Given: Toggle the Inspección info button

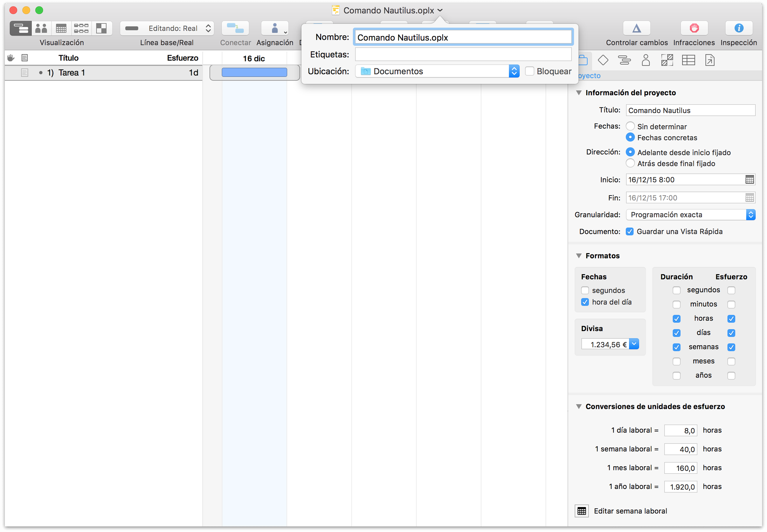Looking at the screenshot, I should click(x=739, y=28).
